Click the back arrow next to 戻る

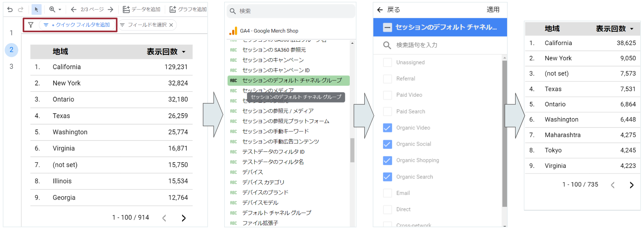380,10
